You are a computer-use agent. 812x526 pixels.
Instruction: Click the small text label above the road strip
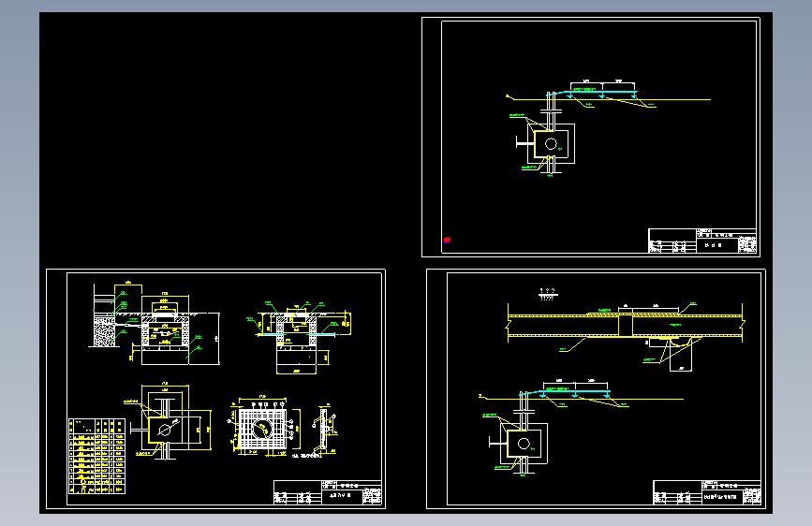(x=547, y=294)
